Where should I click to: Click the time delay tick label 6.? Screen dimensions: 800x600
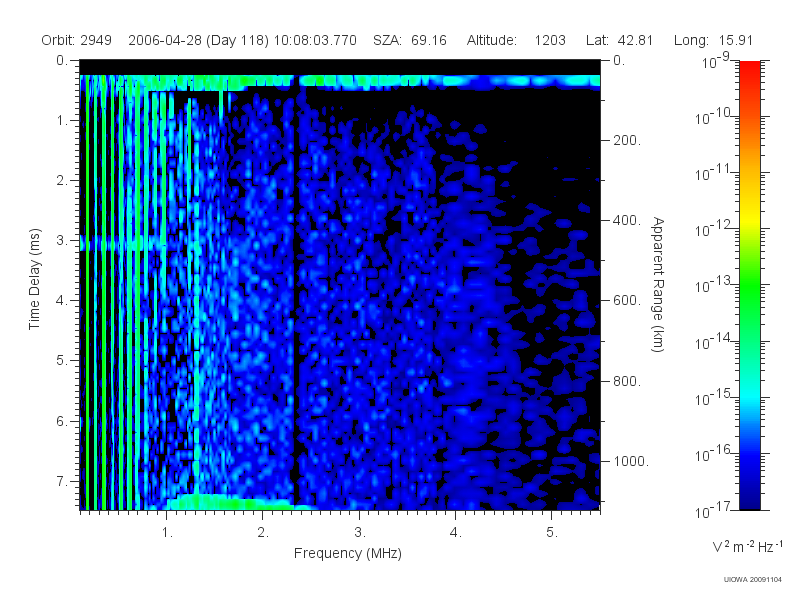click(x=62, y=421)
